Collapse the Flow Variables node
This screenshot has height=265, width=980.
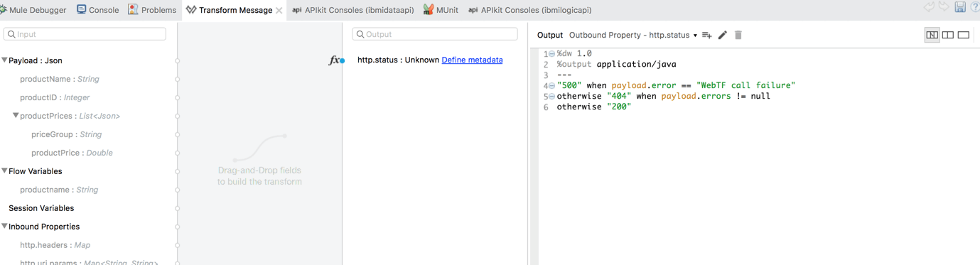(4, 171)
